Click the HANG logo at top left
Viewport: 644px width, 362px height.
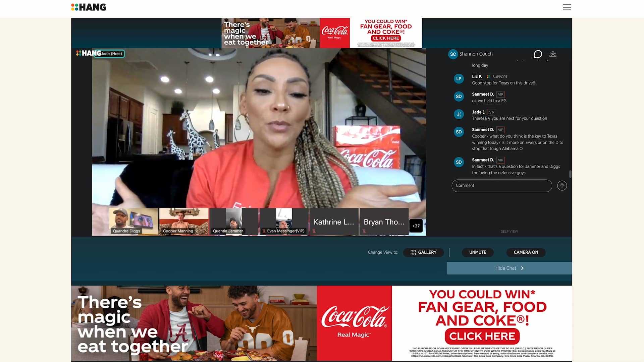(x=88, y=7)
